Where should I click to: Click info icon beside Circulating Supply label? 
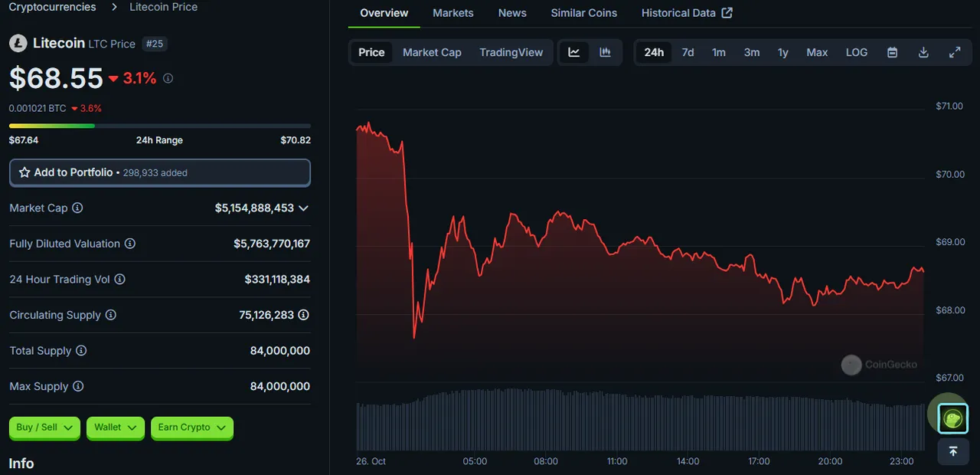click(x=111, y=315)
